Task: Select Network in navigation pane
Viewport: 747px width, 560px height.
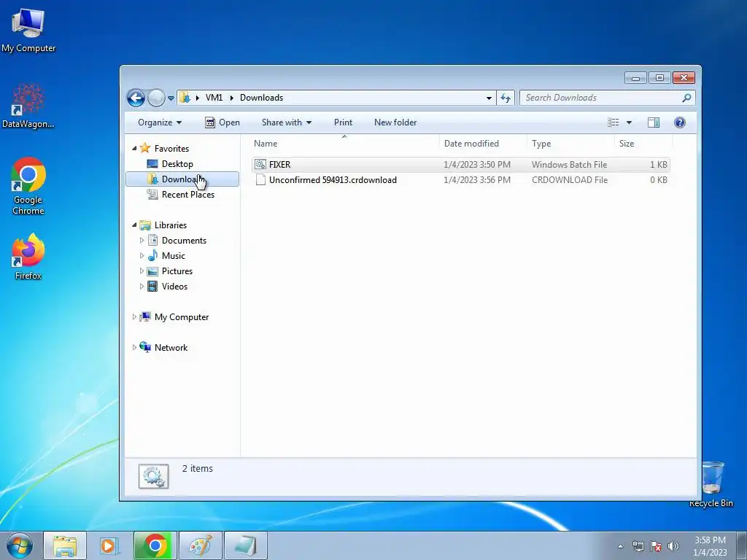Action: click(171, 348)
